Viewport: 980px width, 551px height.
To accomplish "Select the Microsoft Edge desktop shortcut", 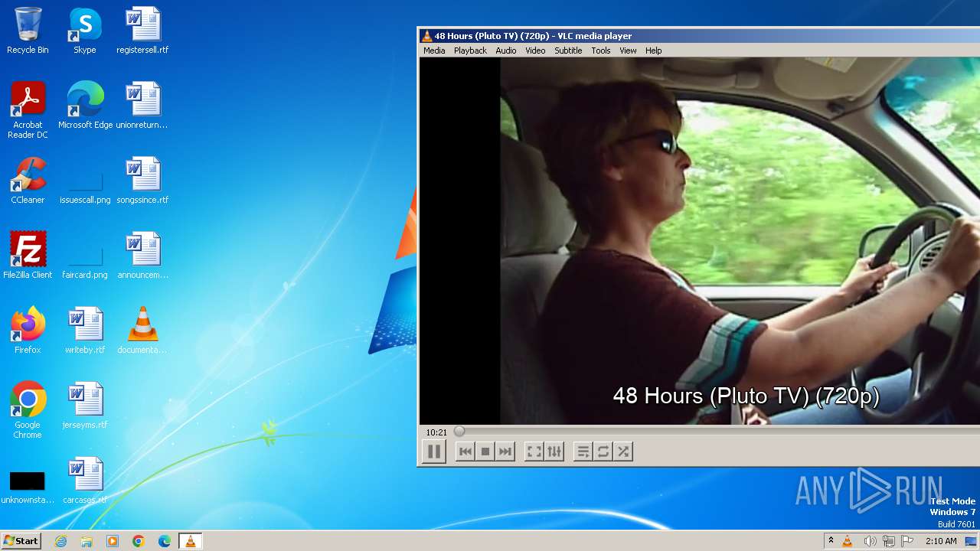I will click(x=85, y=106).
